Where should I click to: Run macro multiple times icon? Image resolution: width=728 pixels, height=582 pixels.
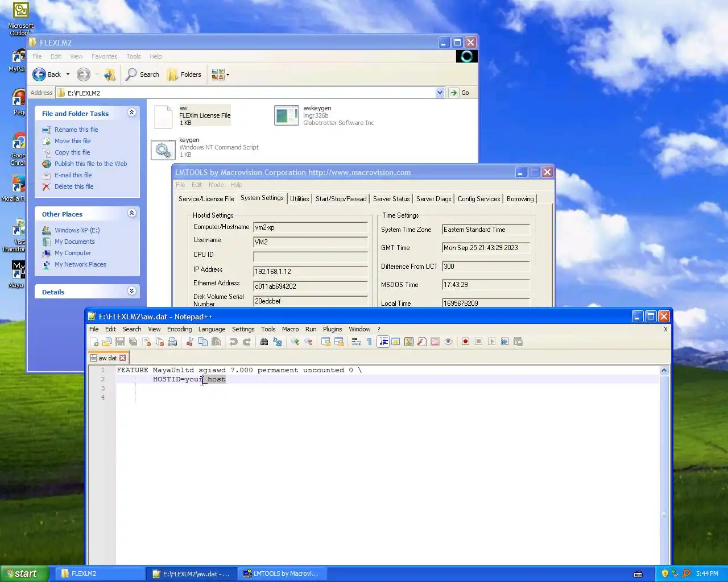click(x=504, y=342)
